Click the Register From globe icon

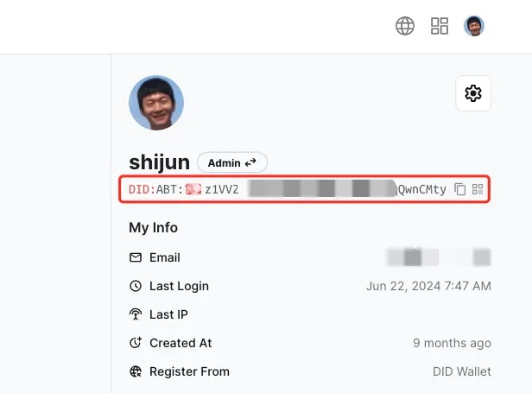click(x=136, y=371)
